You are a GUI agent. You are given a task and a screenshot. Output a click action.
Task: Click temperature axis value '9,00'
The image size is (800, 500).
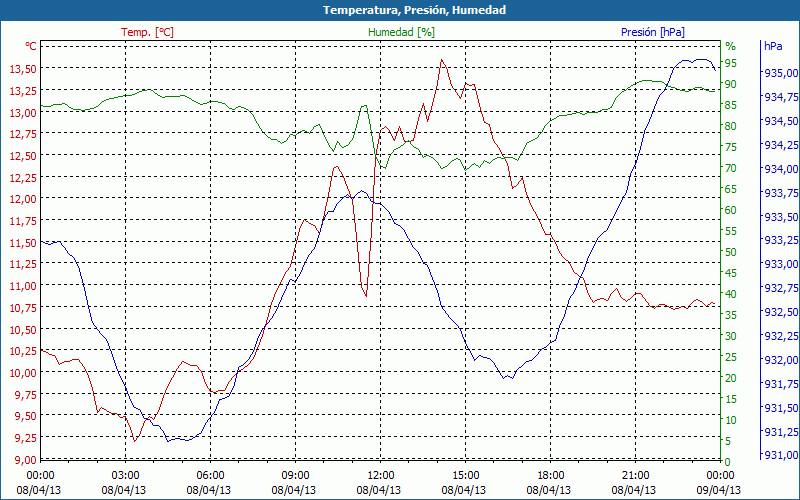pyautogui.click(x=26, y=459)
